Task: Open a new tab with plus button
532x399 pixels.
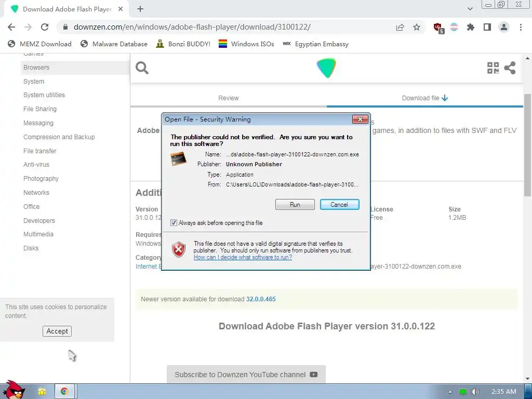Action: [x=140, y=9]
